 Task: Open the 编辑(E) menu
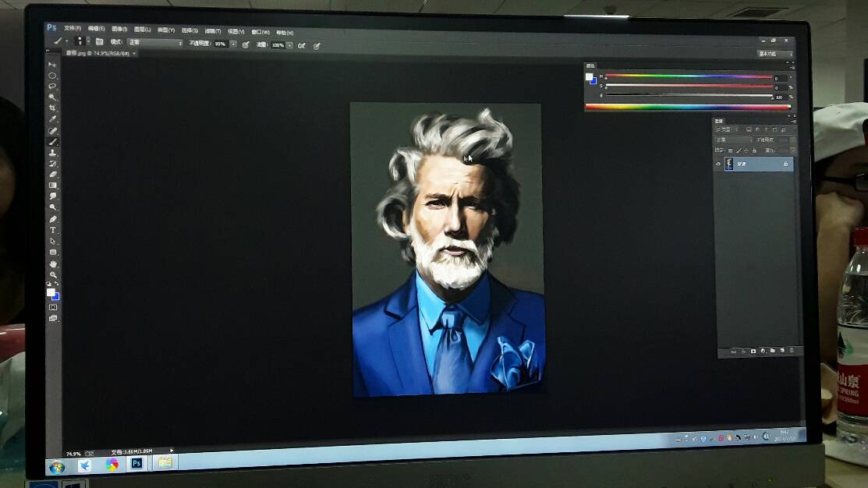click(x=97, y=29)
